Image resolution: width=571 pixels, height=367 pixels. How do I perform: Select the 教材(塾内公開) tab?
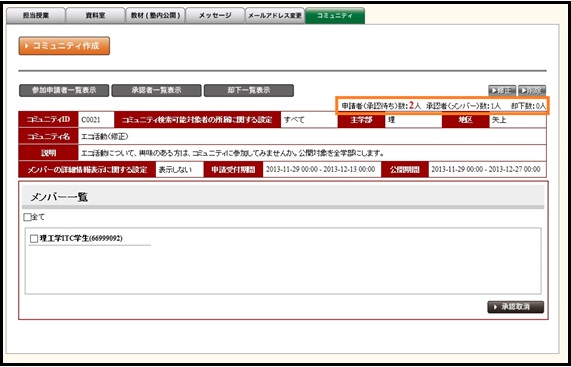(155, 16)
